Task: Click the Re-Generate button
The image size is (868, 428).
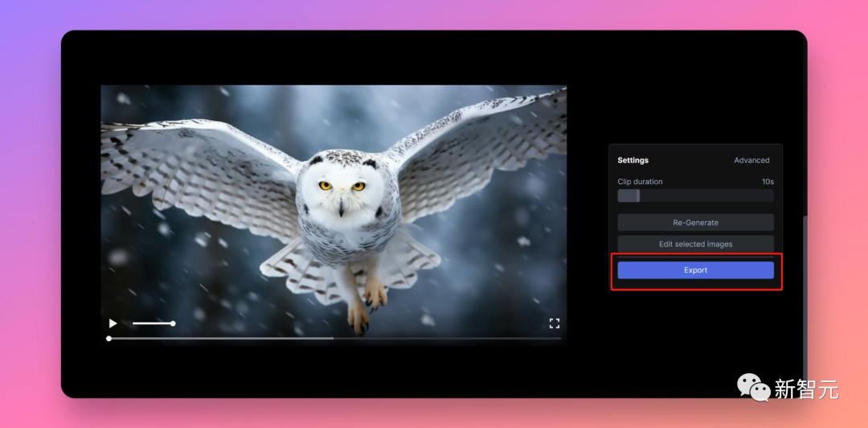Action: 695,222
